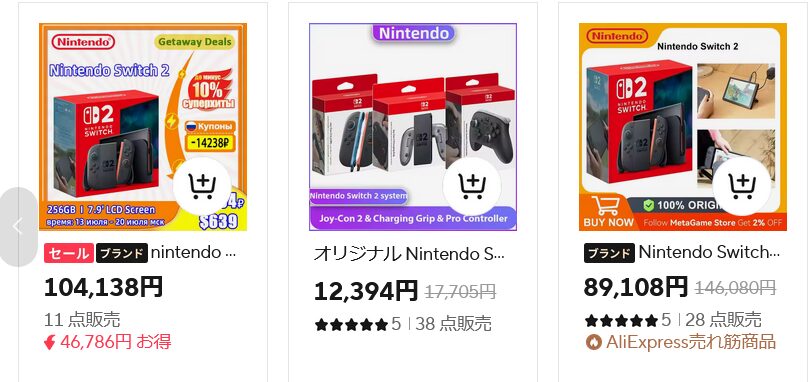Click the flame icon beside AliExpress売れ筋商品
This screenshot has height=382, width=810.
pyautogui.click(x=594, y=342)
